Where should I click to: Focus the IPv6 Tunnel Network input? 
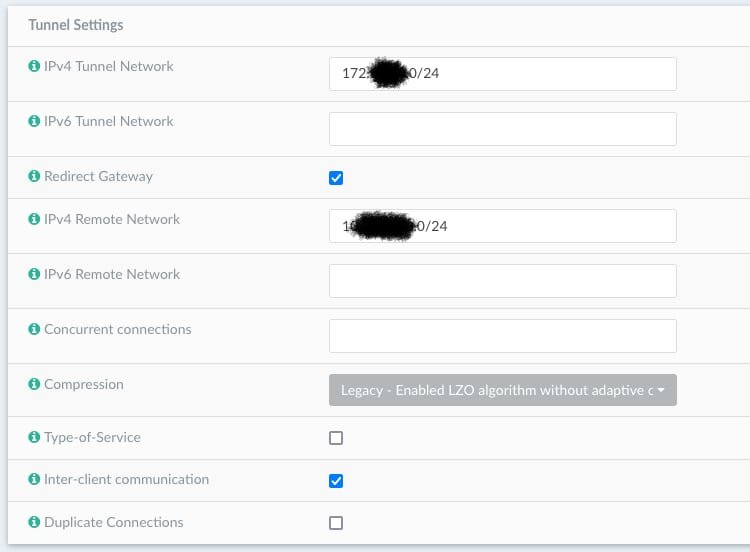pyautogui.click(x=502, y=129)
